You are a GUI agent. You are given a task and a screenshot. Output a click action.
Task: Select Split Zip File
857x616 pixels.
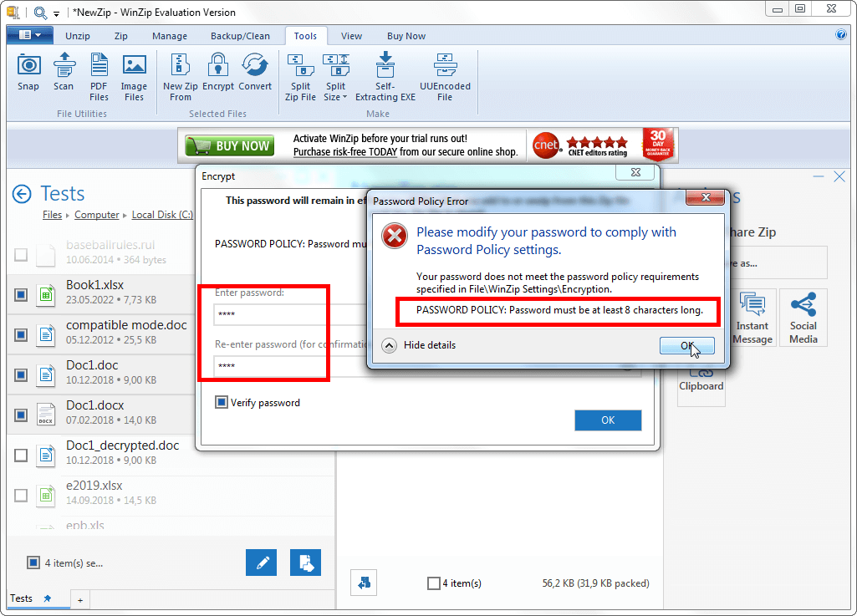pos(300,77)
